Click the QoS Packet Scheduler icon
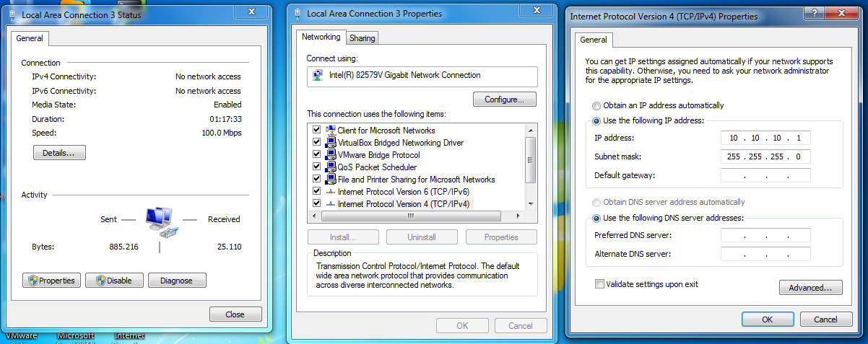 (x=331, y=167)
